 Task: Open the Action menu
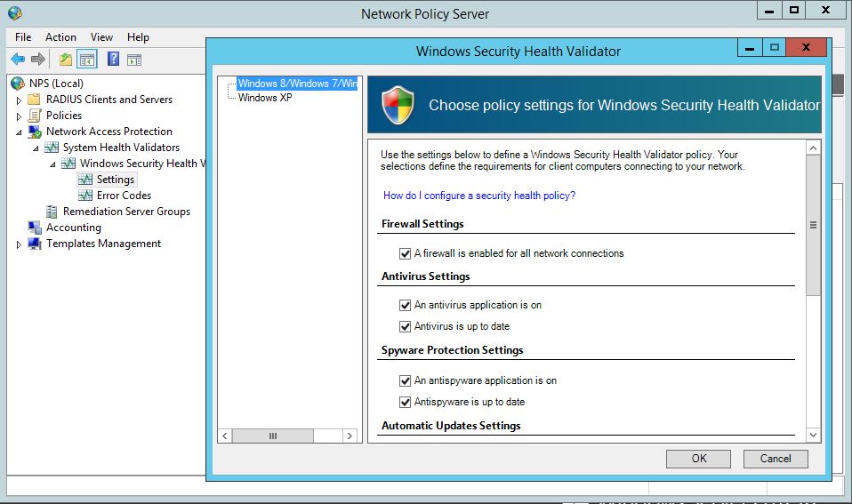pos(60,37)
